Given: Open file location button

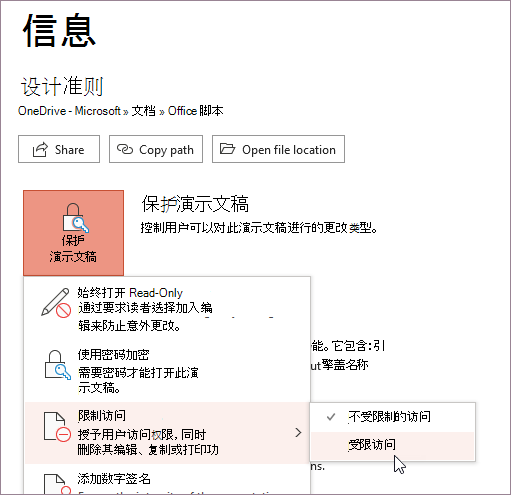Looking at the screenshot, I should 278,149.
